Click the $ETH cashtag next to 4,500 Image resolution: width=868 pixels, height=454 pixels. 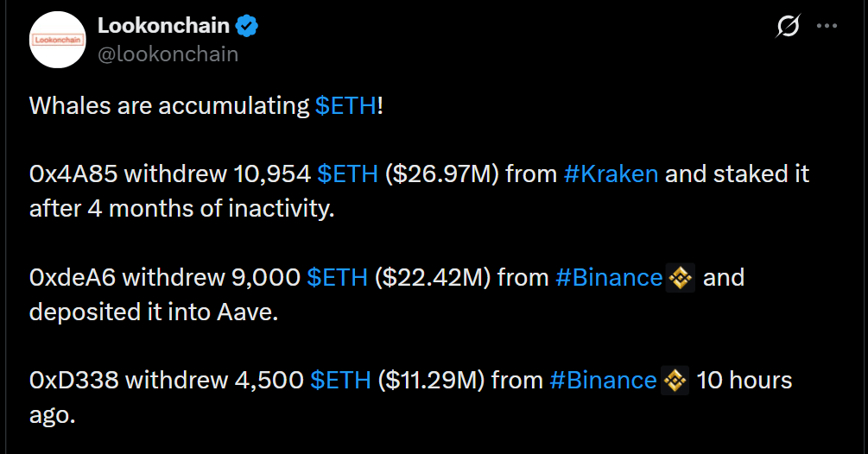[x=340, y=380]
